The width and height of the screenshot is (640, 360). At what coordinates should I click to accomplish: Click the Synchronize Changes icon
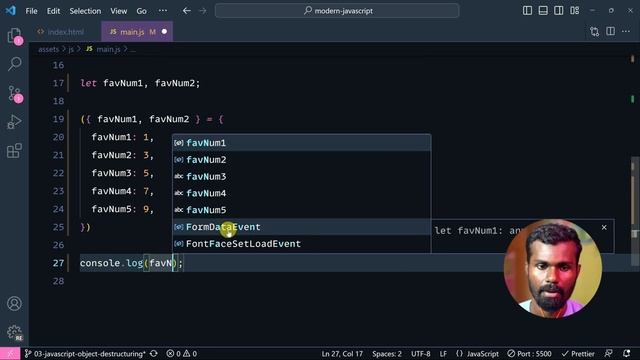pos(154,353)
